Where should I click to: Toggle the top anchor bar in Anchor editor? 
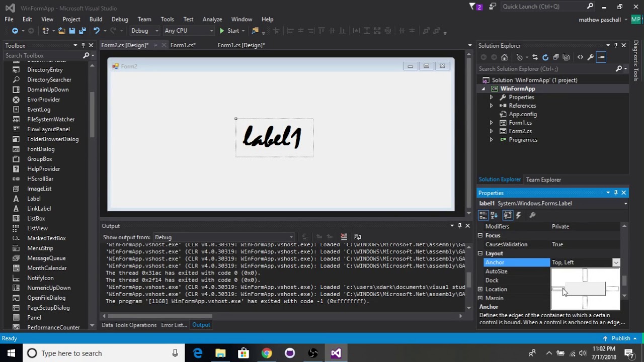(x=585, y=275)
